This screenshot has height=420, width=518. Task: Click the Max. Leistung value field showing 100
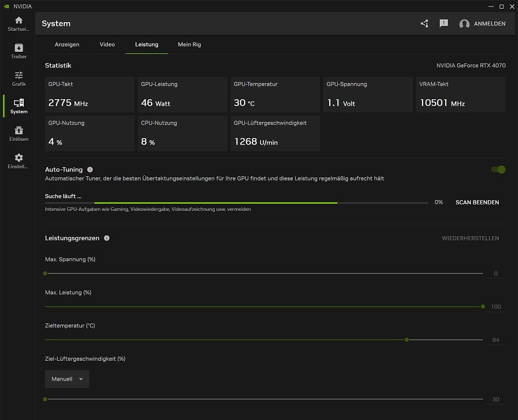tap(495, 307)
